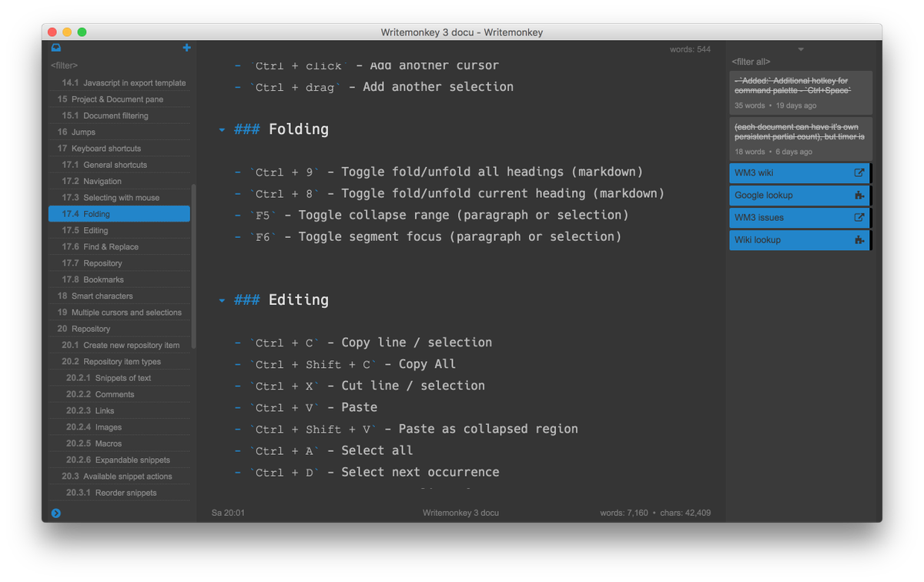Click the words: 544 counter
This screenshot has width=924, height=582.
click(x=690, y=49)
